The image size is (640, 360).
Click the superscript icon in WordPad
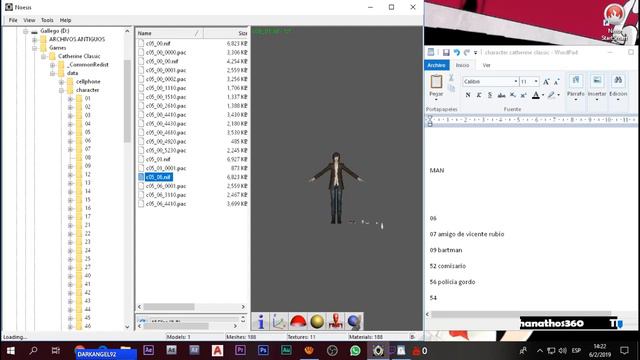click(x=523, y=95)
